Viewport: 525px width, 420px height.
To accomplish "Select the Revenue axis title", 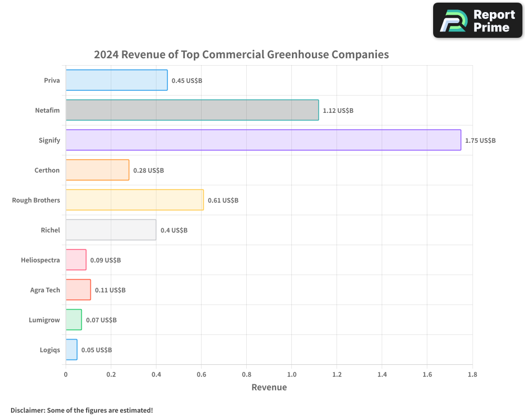I will [x=269, y=387].
